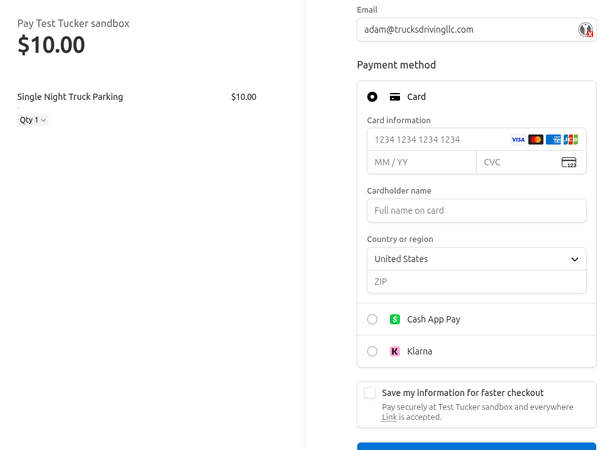Click the pink Klarna logo icon

click(395, 351)
